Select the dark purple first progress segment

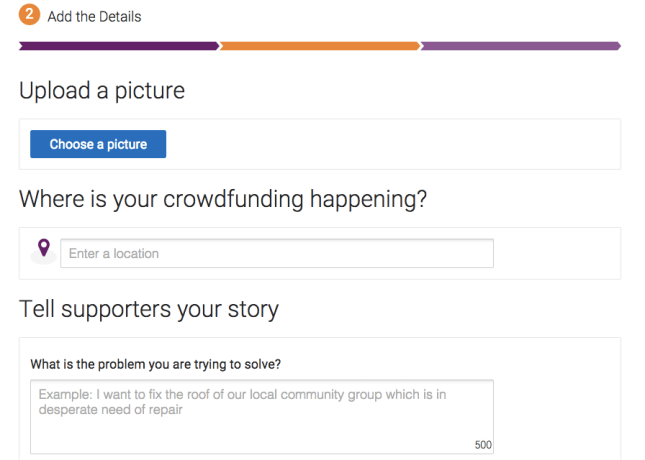[118, 45]
